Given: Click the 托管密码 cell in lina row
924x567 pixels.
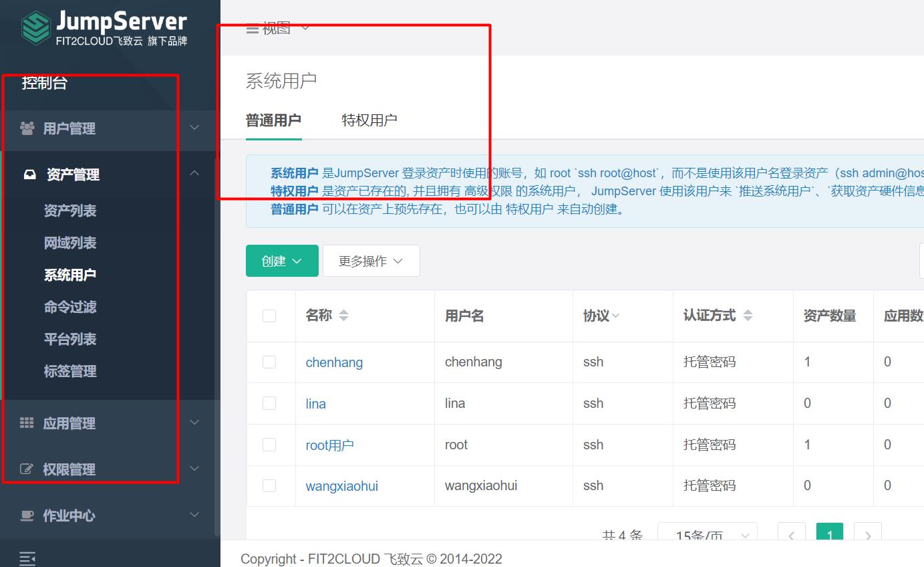Looking at the screenshot, I should [x=710, y=404].
